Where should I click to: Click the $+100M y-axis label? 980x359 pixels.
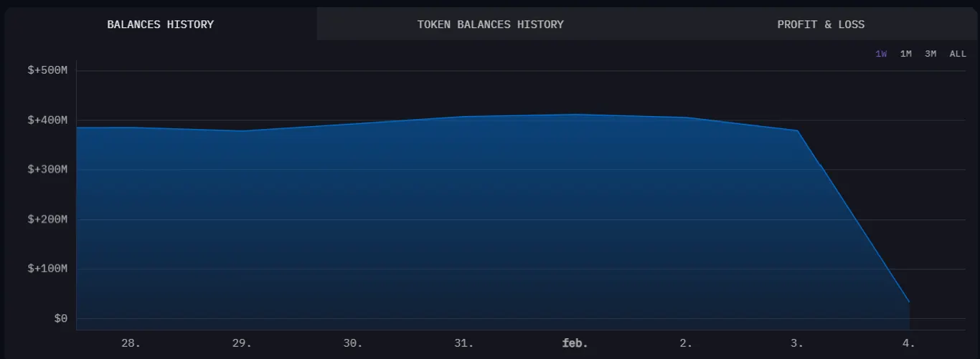(x=47, y=269)
